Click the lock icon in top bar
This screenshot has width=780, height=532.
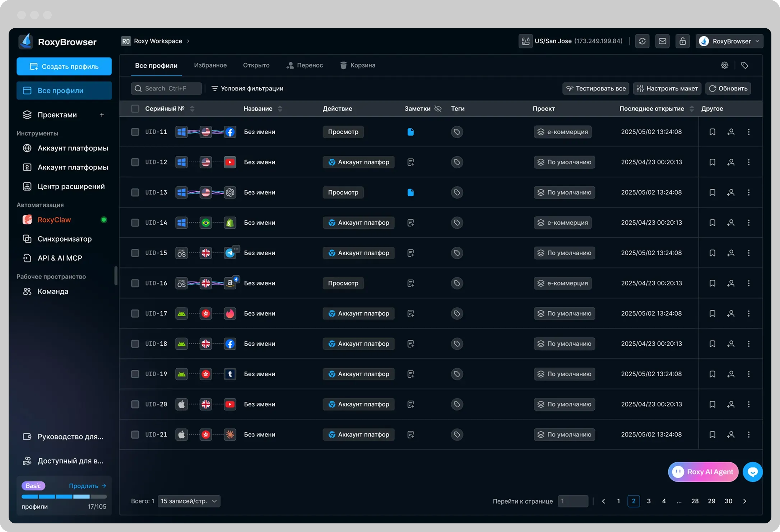pos(682,41)
